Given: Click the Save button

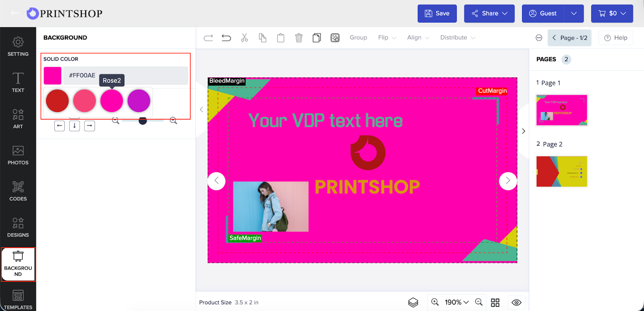Looking at the screenshot, I should click(x=437, y=13).
